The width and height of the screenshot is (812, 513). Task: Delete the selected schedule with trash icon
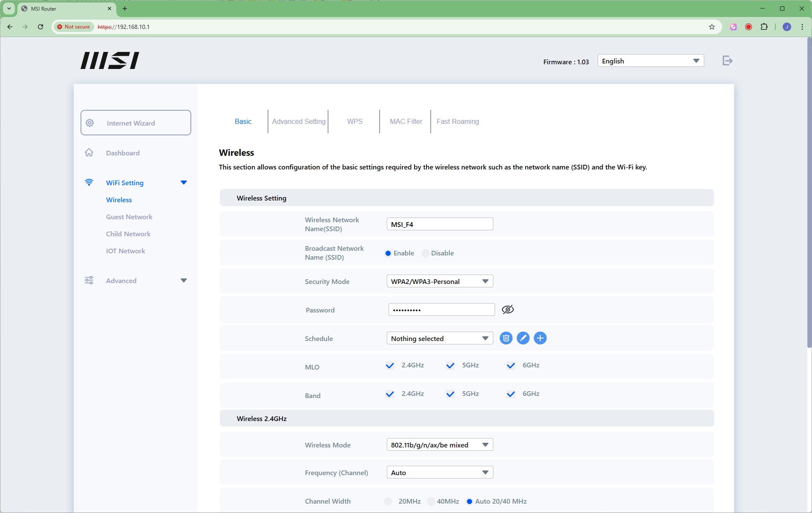[506, 338]
